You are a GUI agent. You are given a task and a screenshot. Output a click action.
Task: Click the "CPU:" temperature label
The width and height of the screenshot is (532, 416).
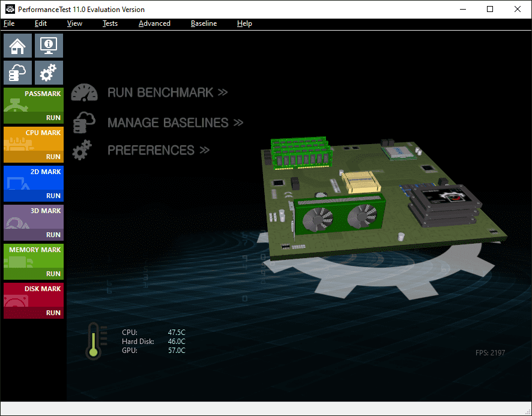pyautogui.click(x=130, y=333)
